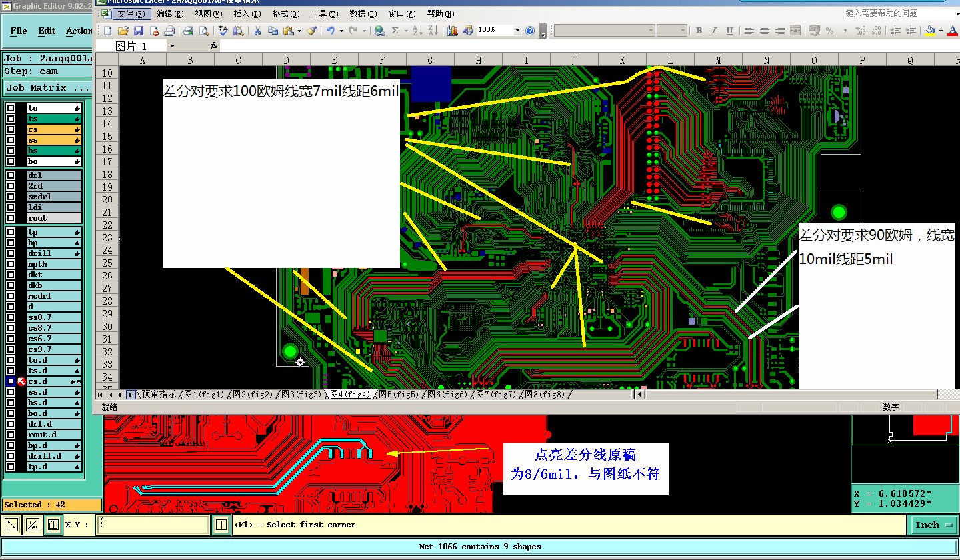The image size is (960, 560).
Task: Expand the toolbar options chevron after Help icon
Action: pos(543,31)
